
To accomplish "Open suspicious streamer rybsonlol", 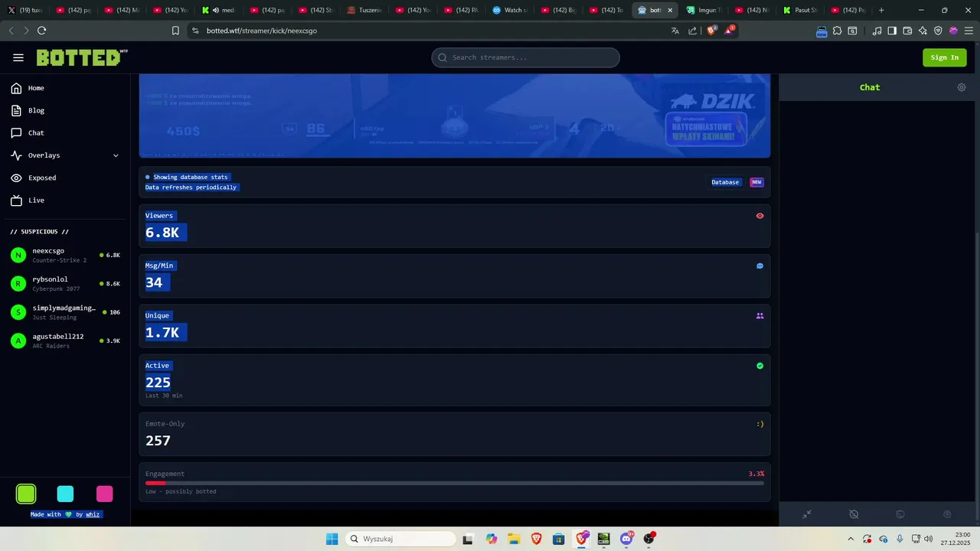I will coord(65,284).
